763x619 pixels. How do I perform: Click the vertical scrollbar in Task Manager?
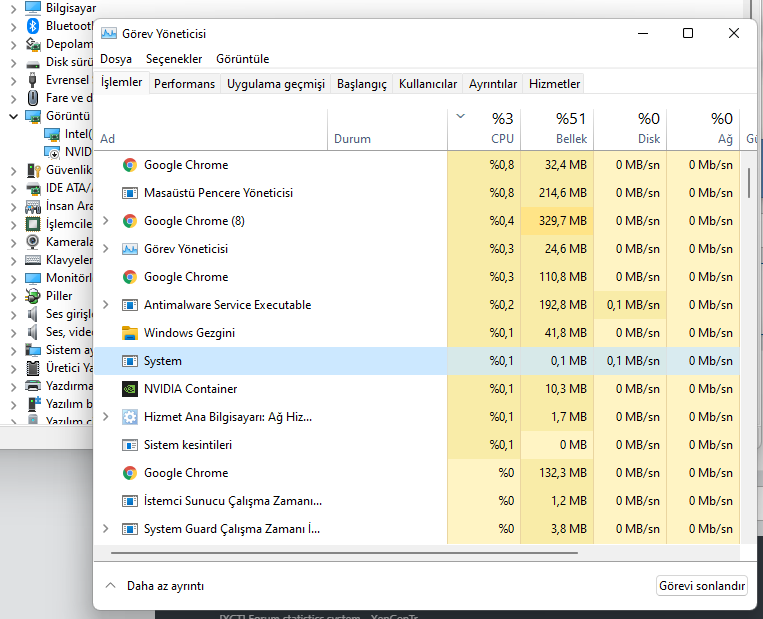(749, 183)
